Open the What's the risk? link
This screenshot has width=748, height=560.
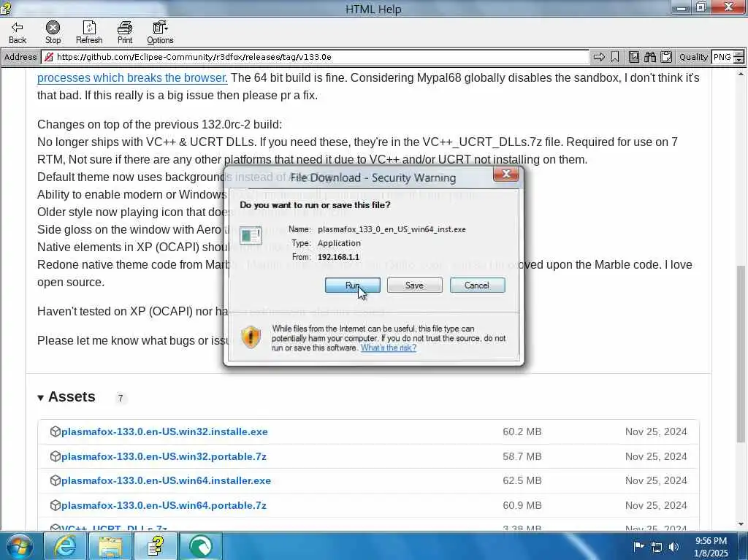click(x=389, y=348)
